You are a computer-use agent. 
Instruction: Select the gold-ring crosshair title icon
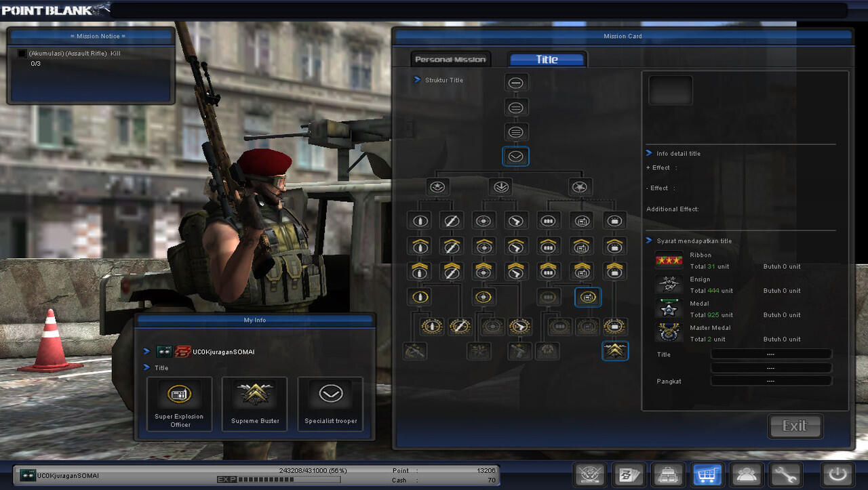[483, 297]
